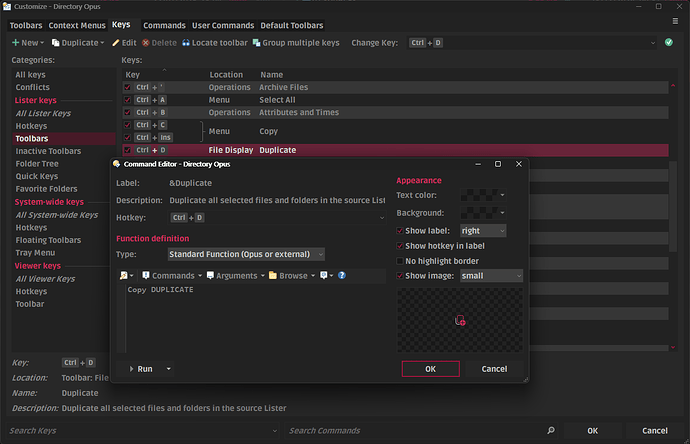690x444 pixels.
Task: Click the help question mark icon in Command Editor
Action: tap(342, 275)
